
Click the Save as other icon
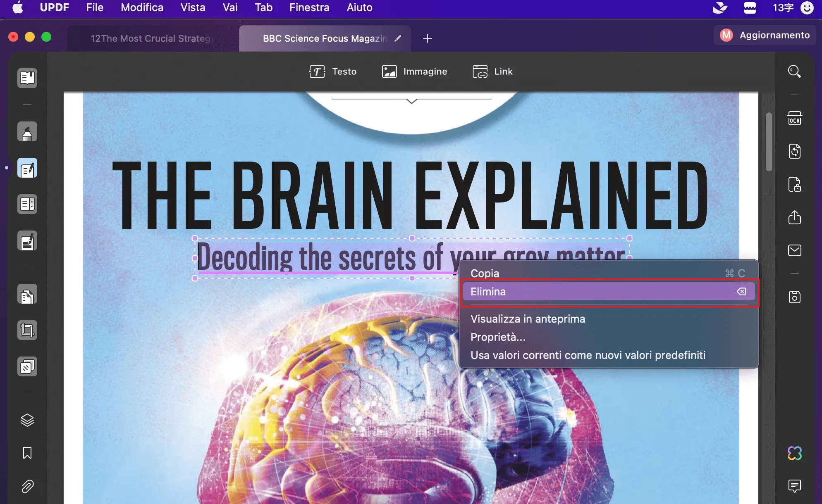pos(794,297)
